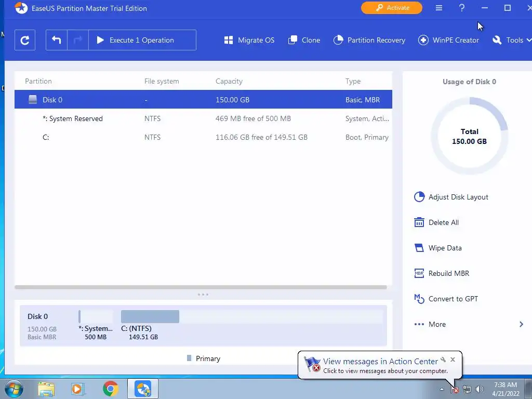Select the Disk 0 row

coord(203,99)
